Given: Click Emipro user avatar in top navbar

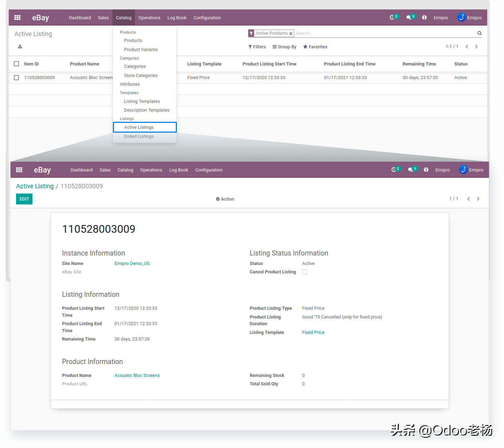Looking at the screenshot, I should tap(461, 17).
